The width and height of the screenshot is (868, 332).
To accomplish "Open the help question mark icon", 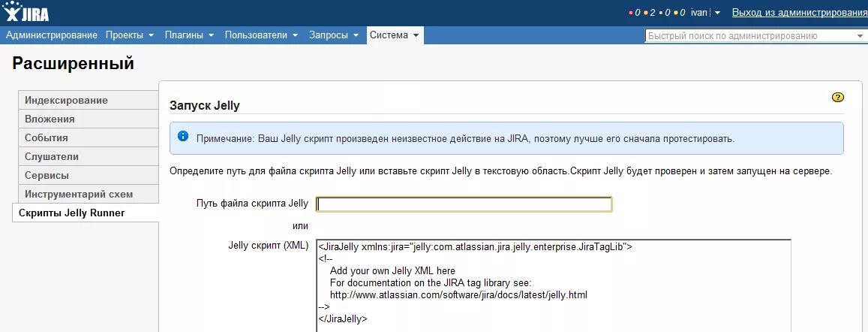I will [x=837, y=98].
